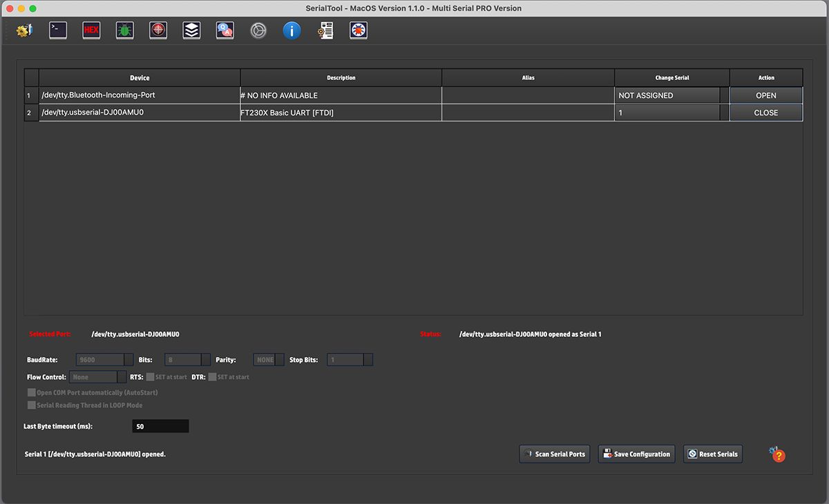Check Open COM Port automatically (AutoStart)

coord(31,391)
